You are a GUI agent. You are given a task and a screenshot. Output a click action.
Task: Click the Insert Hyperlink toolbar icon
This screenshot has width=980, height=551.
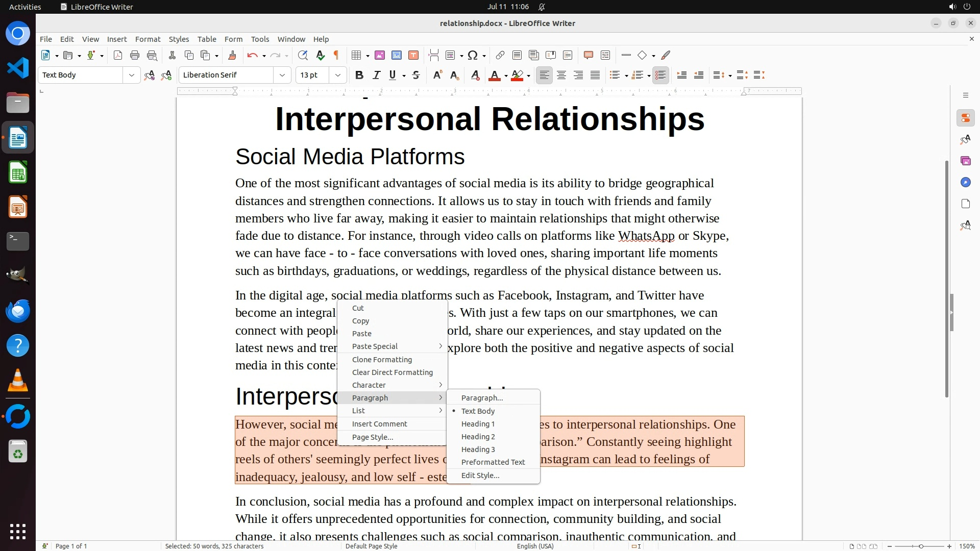click(500, 56)
